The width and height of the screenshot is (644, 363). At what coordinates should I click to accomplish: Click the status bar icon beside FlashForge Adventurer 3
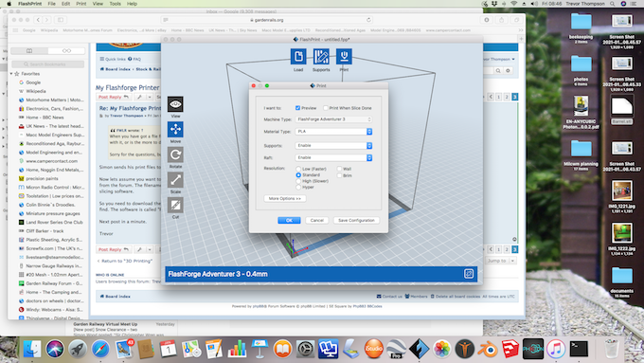[469, 274]
